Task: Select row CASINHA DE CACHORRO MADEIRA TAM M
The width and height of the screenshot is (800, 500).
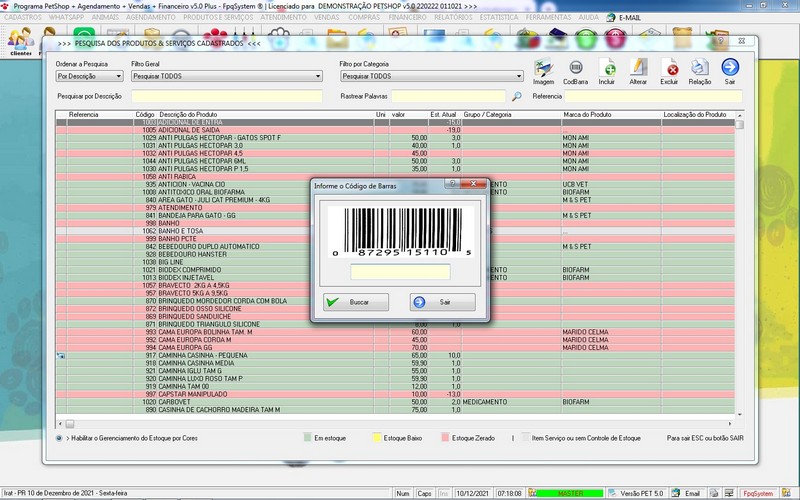Action: [x=395, y=410]
